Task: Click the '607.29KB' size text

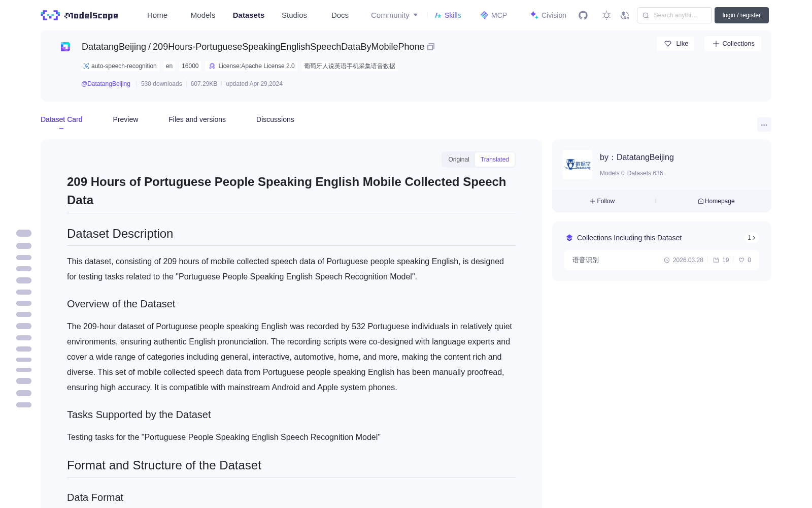Action: point(204,84)
